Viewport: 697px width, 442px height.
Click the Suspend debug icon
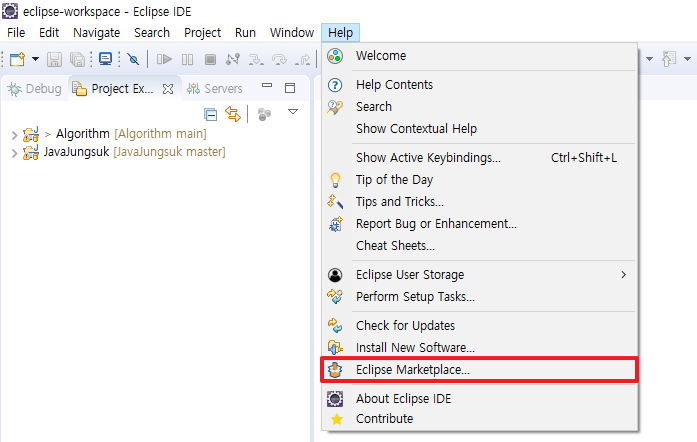(x=188, y=59)
